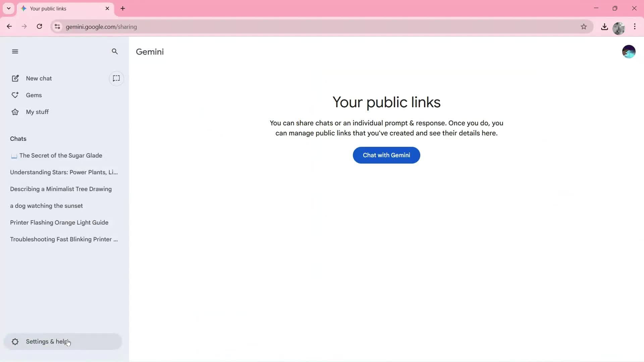
Task: Open temporary chat dashed-square icon
Action: coord(116,78)
